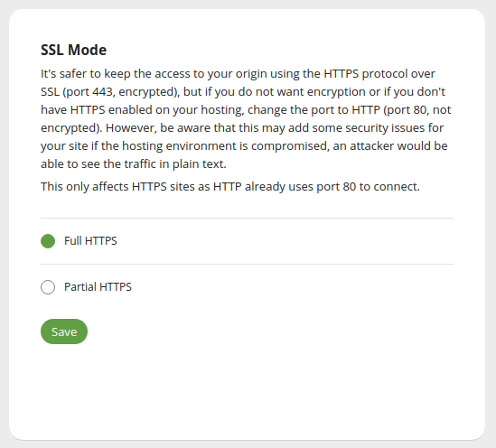
Task: Click the divider line above Full HTTPS
Action: point(247,219)
